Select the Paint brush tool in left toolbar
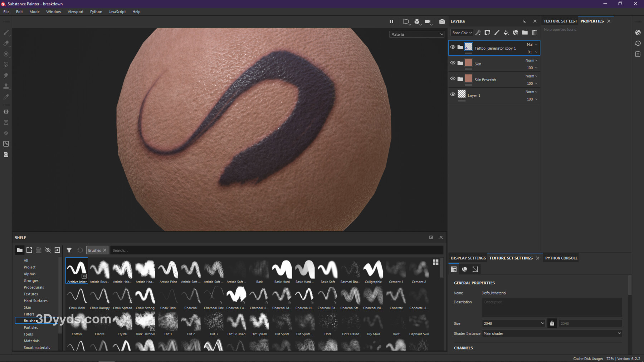The height and width of the screenshot is (362, 644). (x=6, y=33)
